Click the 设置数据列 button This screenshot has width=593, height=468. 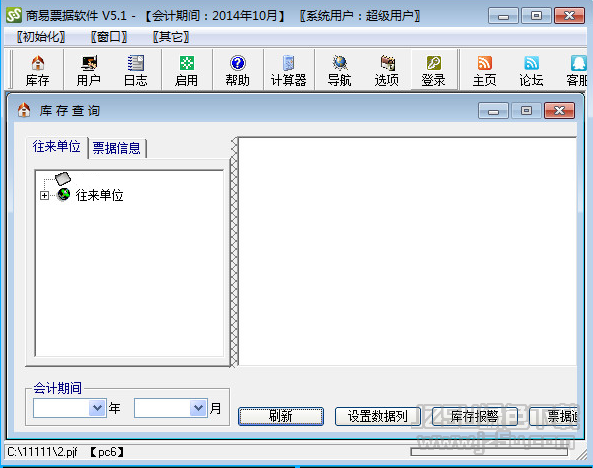tap(377, 416)
